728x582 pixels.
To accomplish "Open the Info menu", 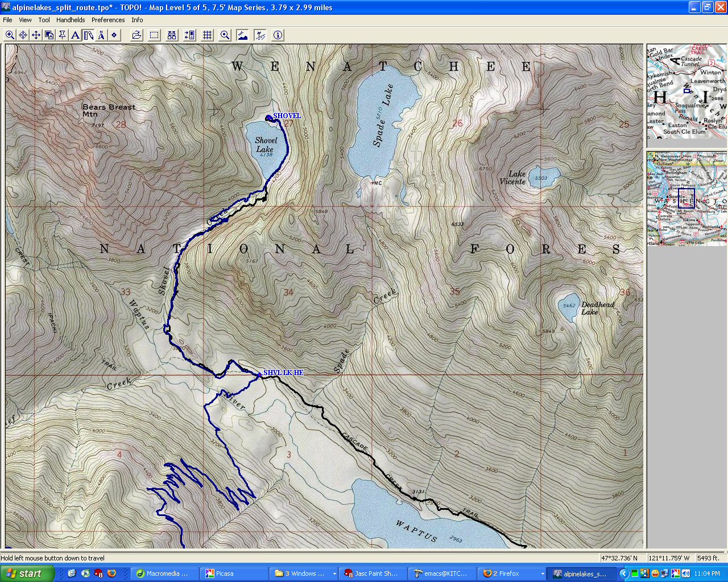I will tap(137, 20).
